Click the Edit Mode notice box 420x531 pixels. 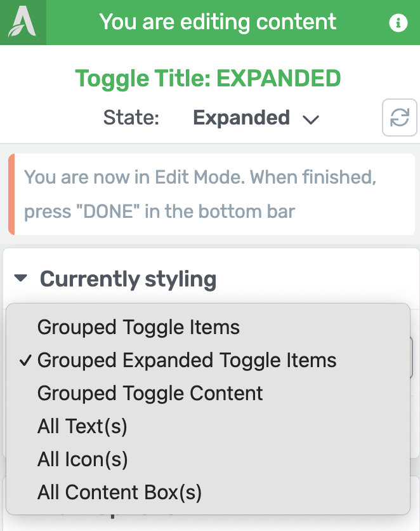point(212,194)
